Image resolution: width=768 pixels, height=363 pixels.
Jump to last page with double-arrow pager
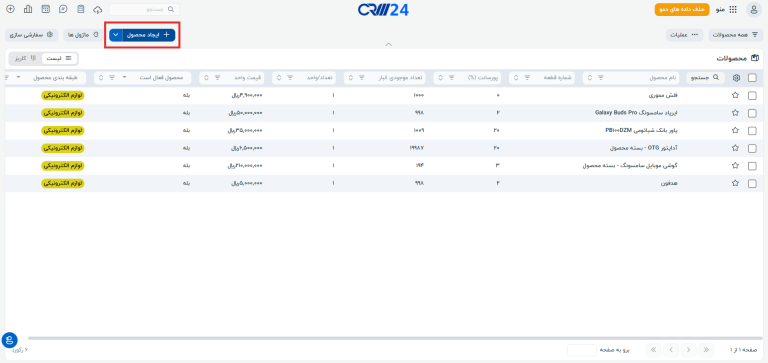pyautogui.click(x=654, y=350)
